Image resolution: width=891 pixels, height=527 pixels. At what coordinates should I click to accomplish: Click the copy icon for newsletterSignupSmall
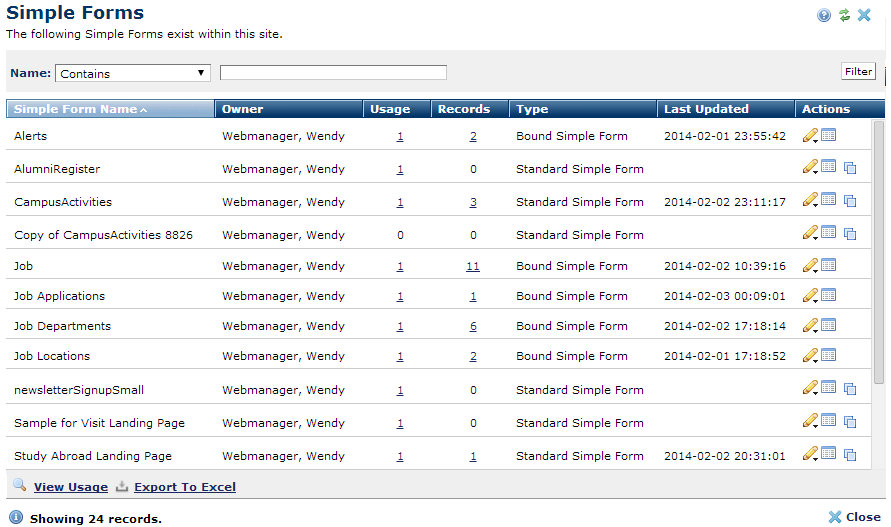click(850, 389)
